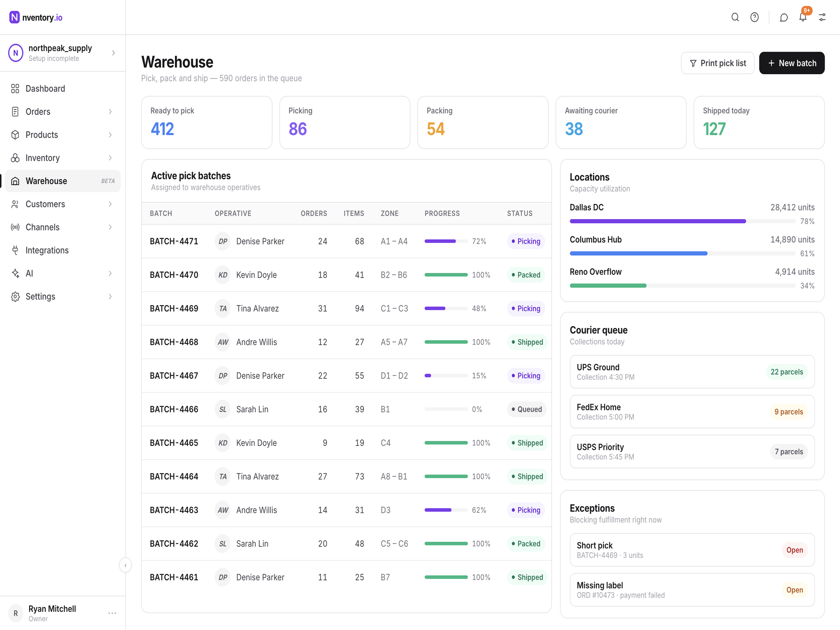Screen dimensions: 840x630
Task: Select Warehouse in the sidebar
Action: pos(63,181)
